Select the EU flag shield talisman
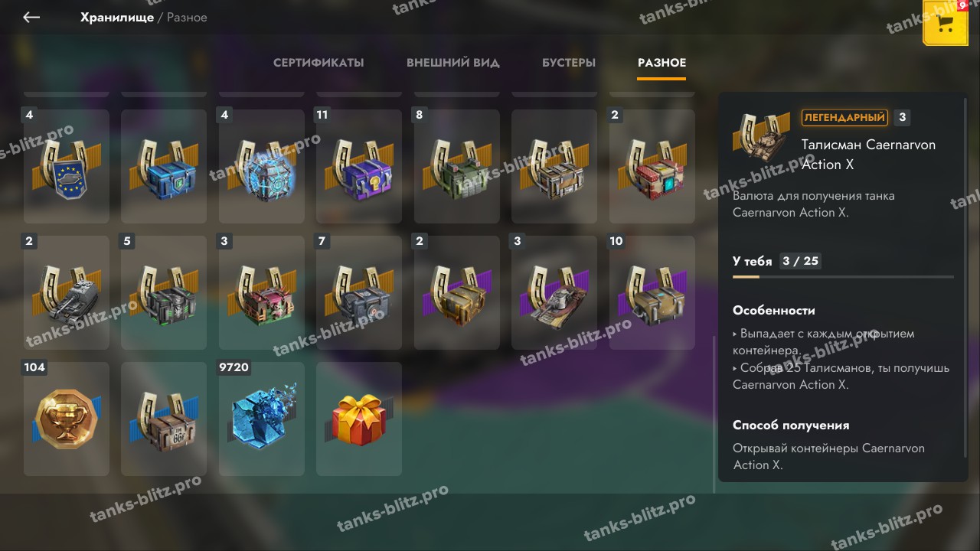This screenshot has height=551, width=980. click(x=67, y=166)
